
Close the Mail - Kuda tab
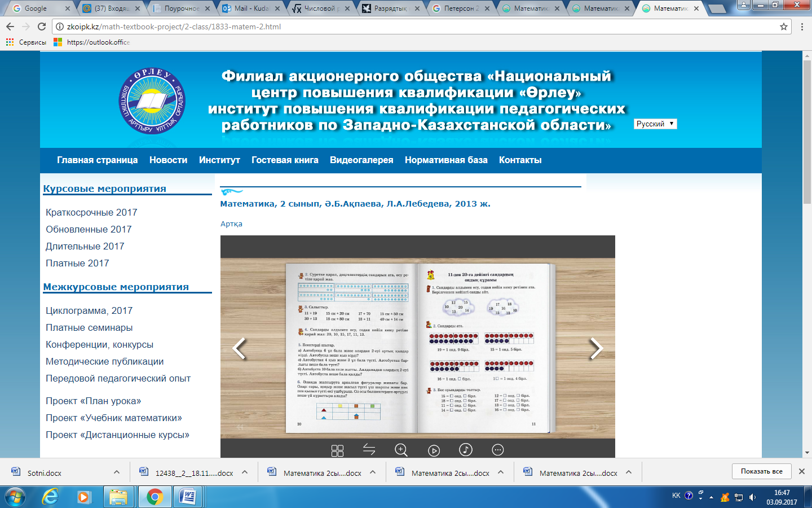point(277,8)
